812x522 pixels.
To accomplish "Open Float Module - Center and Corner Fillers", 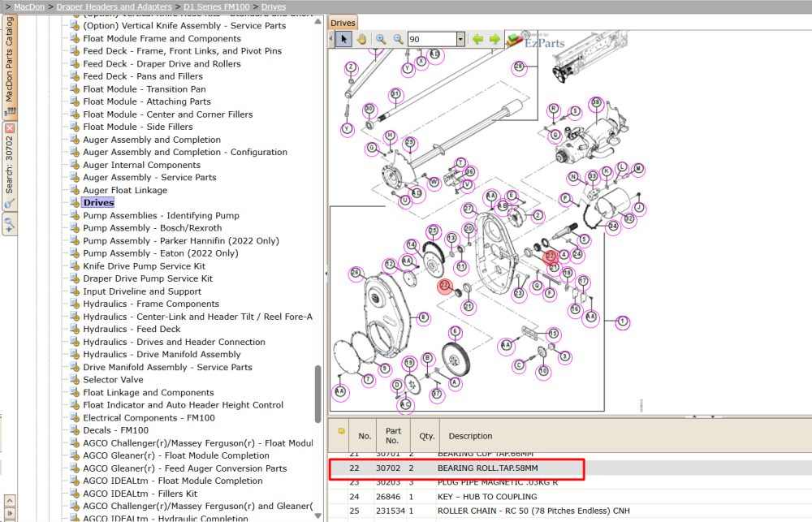I will [168, 114].
